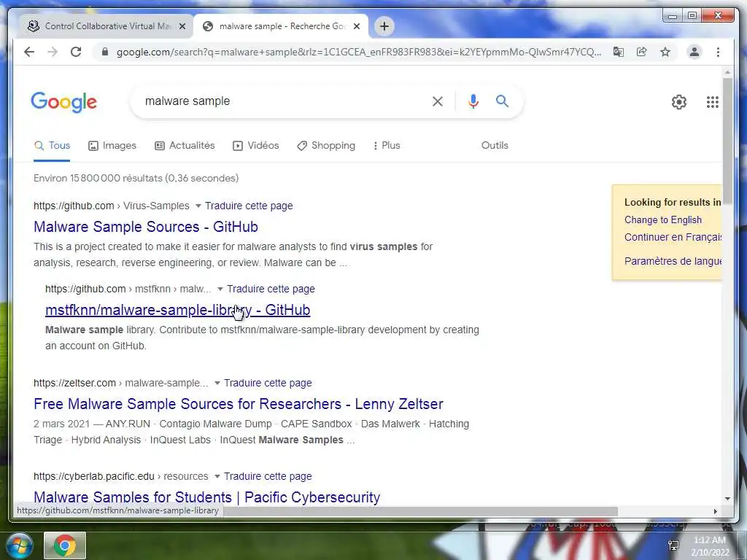
Task: Switch to Shopping results
Action: (326, 146)
